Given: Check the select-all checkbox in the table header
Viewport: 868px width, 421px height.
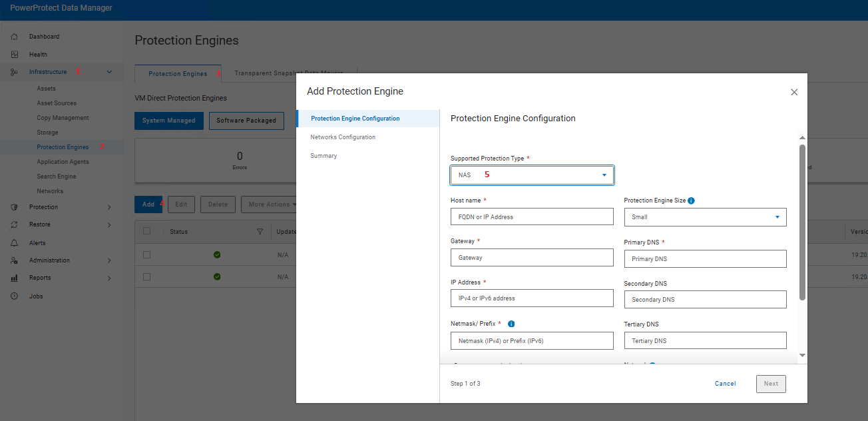Looking at the screenshot, I should [x=148, y=231].
